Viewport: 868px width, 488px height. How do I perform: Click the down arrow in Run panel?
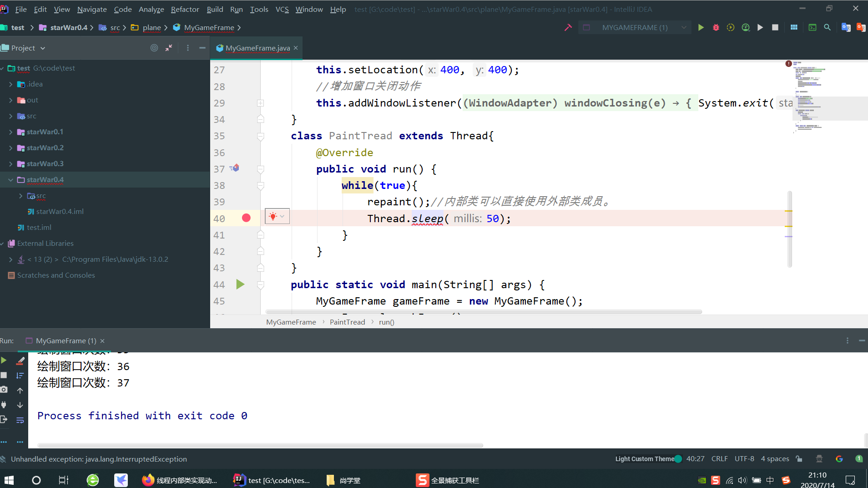20,405
